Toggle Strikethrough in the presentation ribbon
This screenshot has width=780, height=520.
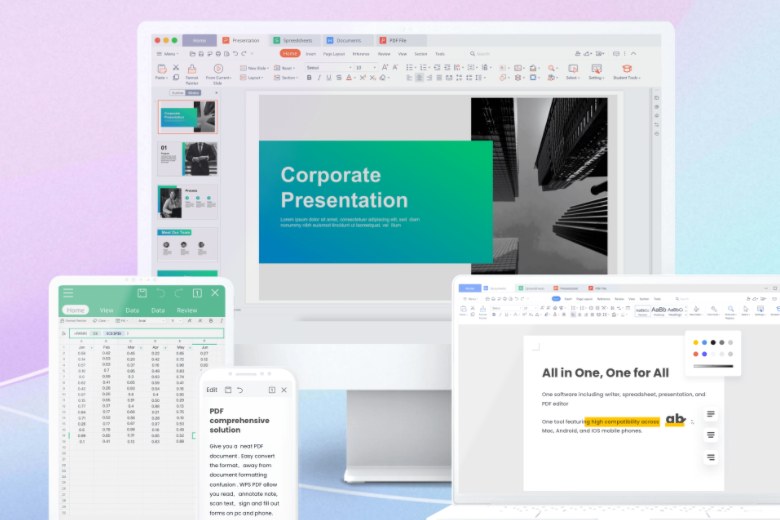pos(339,78)
